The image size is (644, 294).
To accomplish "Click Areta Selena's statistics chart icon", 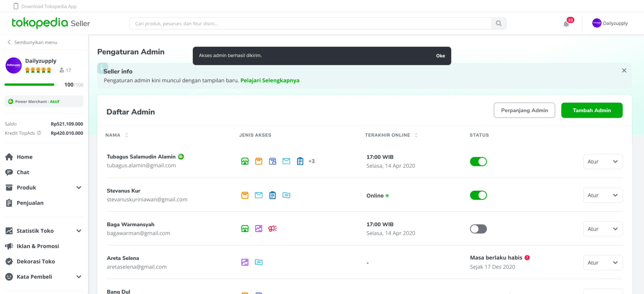I will 245,262.
